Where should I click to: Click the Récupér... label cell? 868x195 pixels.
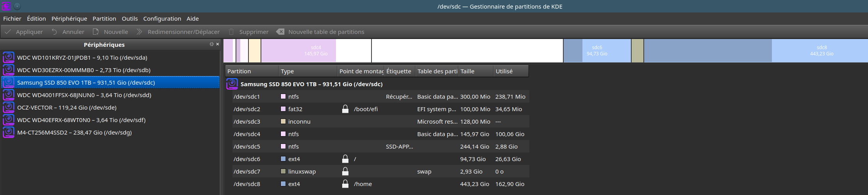tap(399, 97)
